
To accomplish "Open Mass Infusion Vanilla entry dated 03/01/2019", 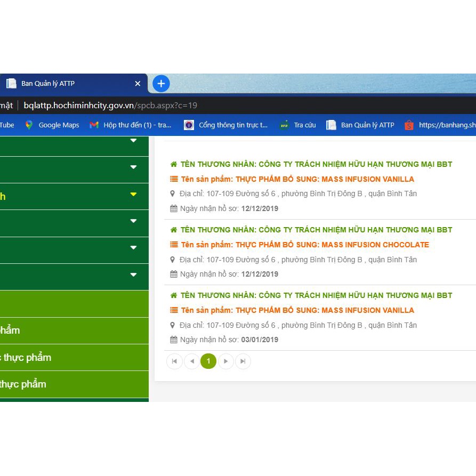I will (297, 310).
